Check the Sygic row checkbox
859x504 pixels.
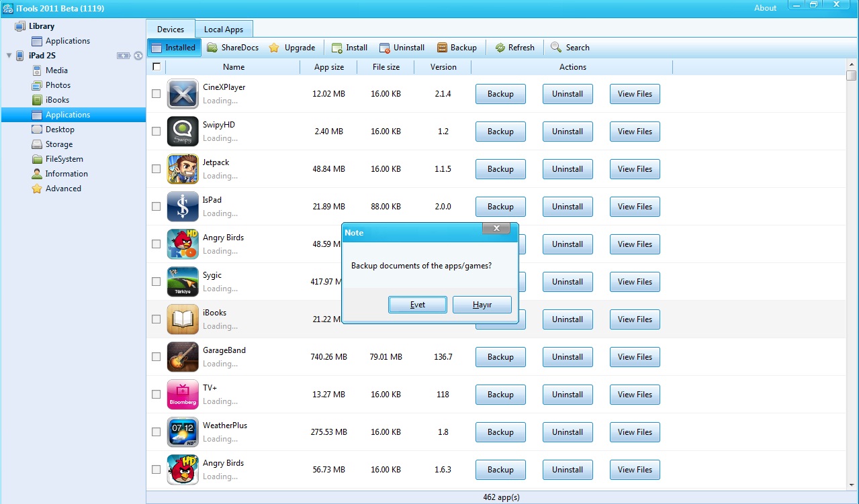(x=156, y=282)
